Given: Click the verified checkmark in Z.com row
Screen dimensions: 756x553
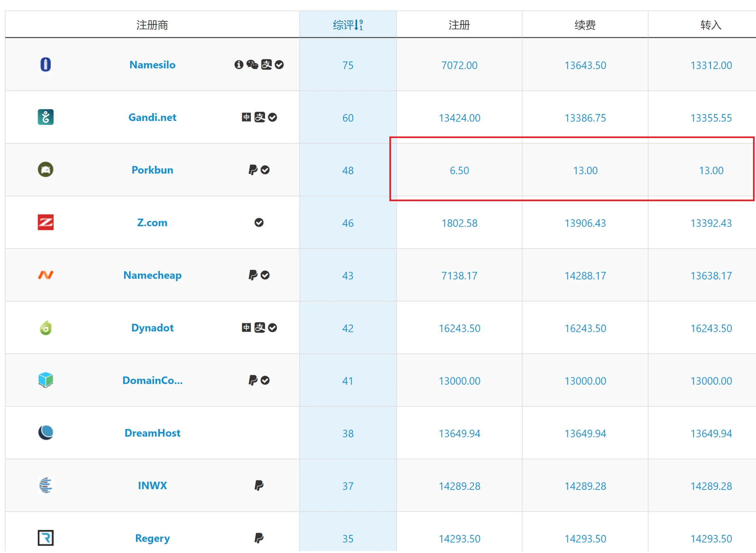Looking at the screenshot, I should point(259,223).
